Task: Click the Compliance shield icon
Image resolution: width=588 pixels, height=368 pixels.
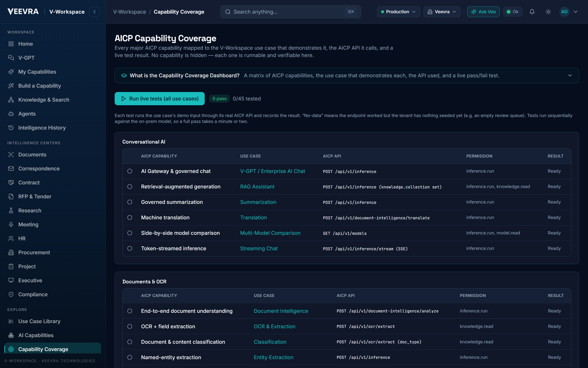Action: 11,295
